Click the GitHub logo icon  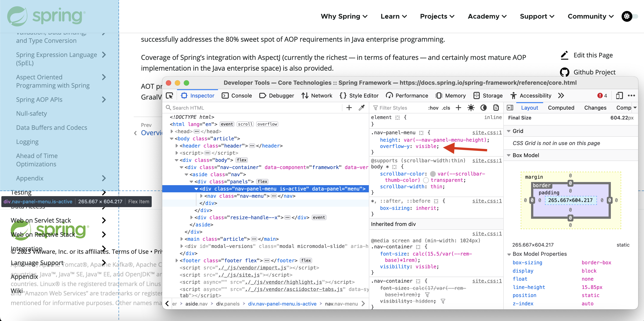click(x=564, y=72)
